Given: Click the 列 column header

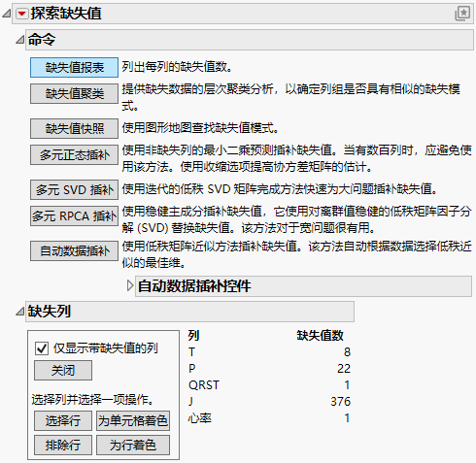Looking at the screenshot, I should pos(193,335).
